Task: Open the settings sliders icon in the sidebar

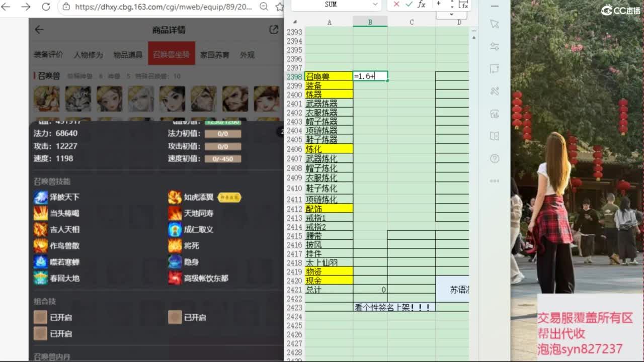Action: tap(495, 46)
